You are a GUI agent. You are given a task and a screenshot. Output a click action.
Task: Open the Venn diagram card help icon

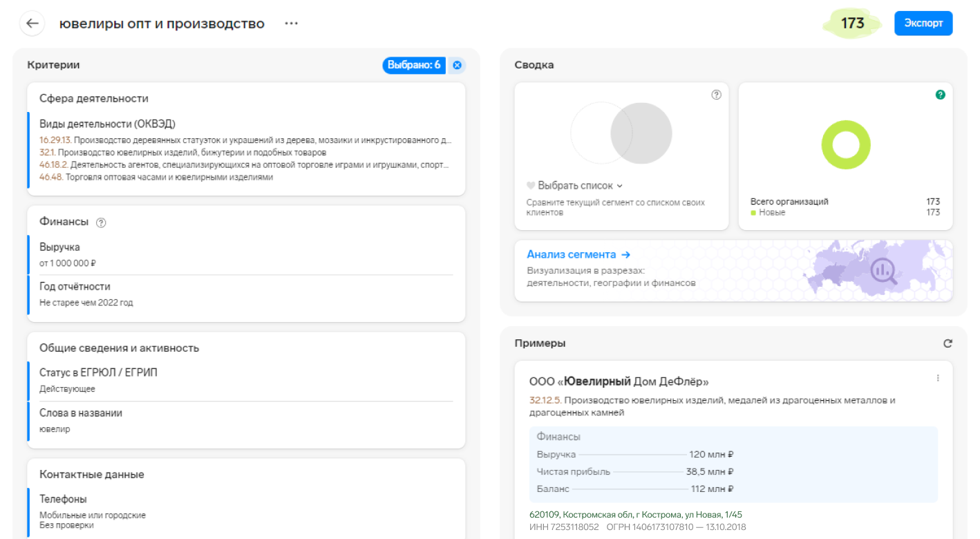pos(716,95)
